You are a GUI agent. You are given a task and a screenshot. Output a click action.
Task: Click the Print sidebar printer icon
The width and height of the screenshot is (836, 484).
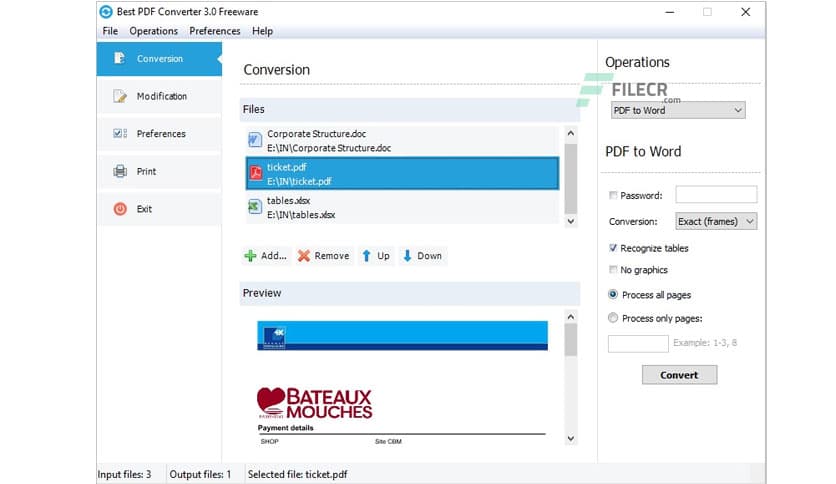pos(120,171)
